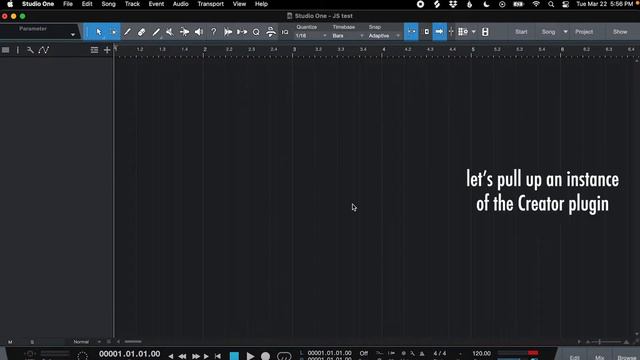Click ruler marker at bar 3
The width and height of the screenshot is (640, 360).
[x=294, y=49]
